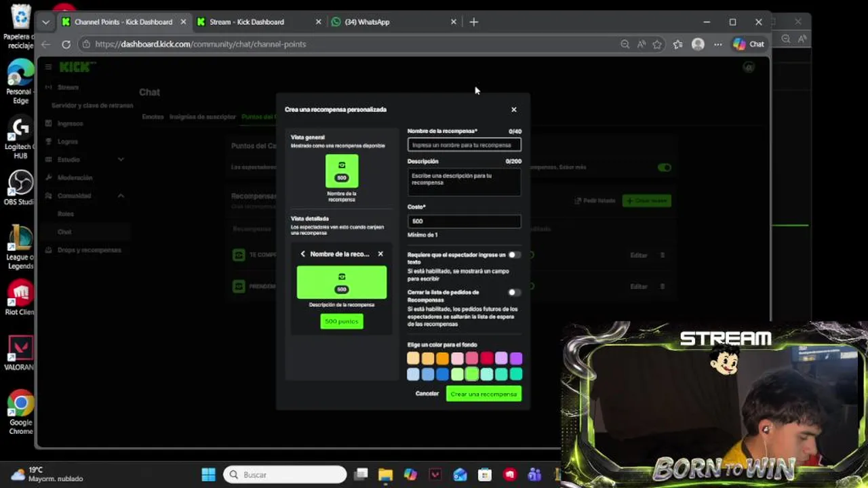Screen dimensions: 868x488
Task: Add page to favorites star
Action: click(x=657, y=44)
